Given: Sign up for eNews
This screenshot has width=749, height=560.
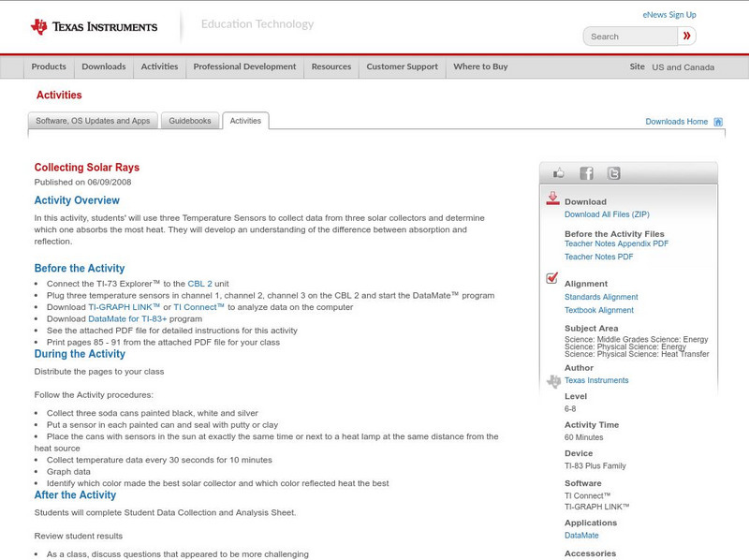Looking at the screenshot, I should (x=668, y=14).
